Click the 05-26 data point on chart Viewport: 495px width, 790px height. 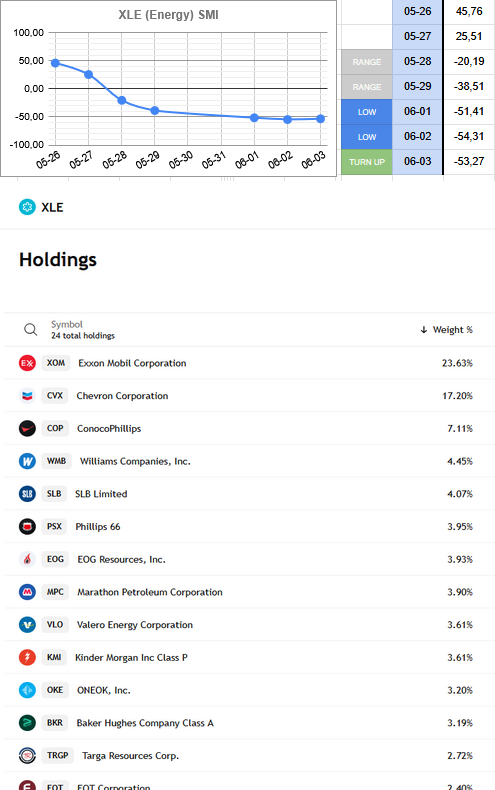pyautogui.click(x=55, y=63)
